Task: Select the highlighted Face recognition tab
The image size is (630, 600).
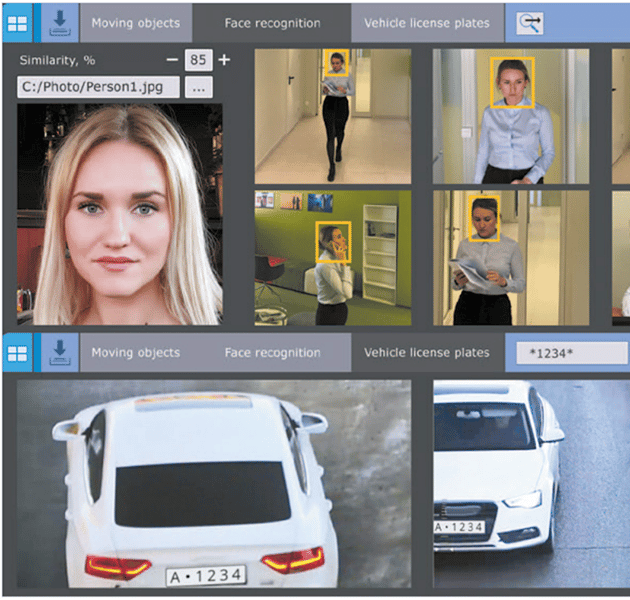Action: (272, 22)
